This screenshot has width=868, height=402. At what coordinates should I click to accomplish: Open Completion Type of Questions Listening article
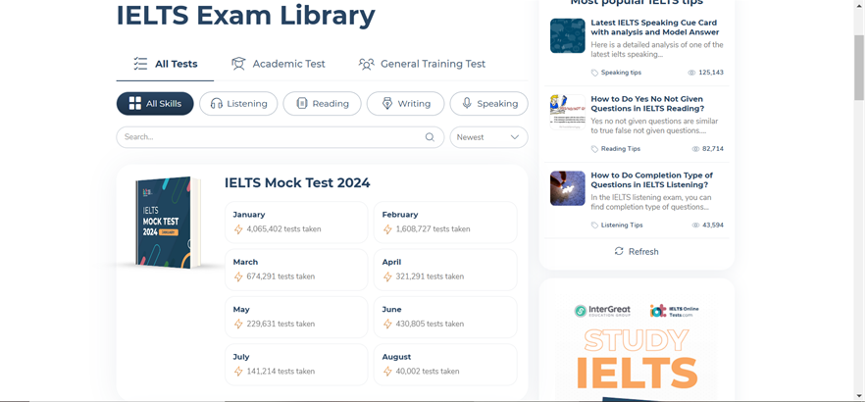pyautogui.click(x=651, y=180)
